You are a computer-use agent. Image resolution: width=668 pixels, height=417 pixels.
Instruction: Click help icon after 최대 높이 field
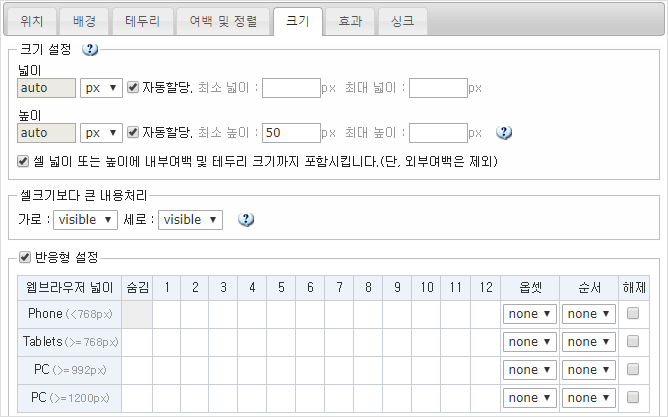pyautogui.click(x=504, y=132)
